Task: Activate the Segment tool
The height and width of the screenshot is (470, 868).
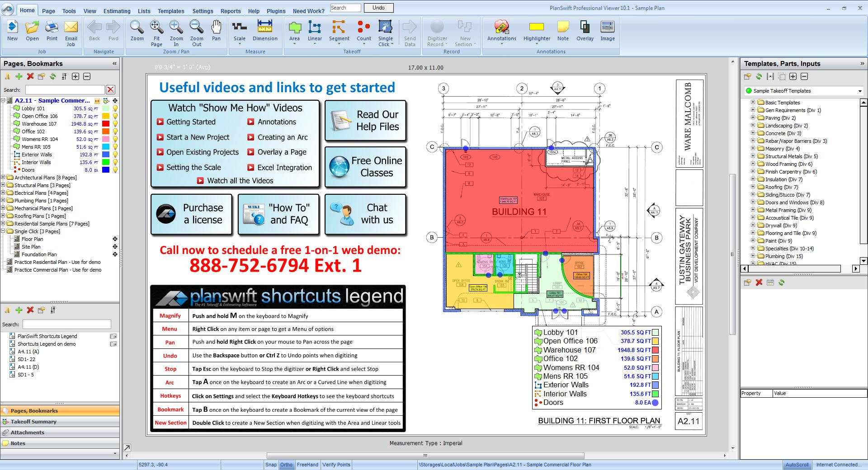Action: tap(339, 32)
